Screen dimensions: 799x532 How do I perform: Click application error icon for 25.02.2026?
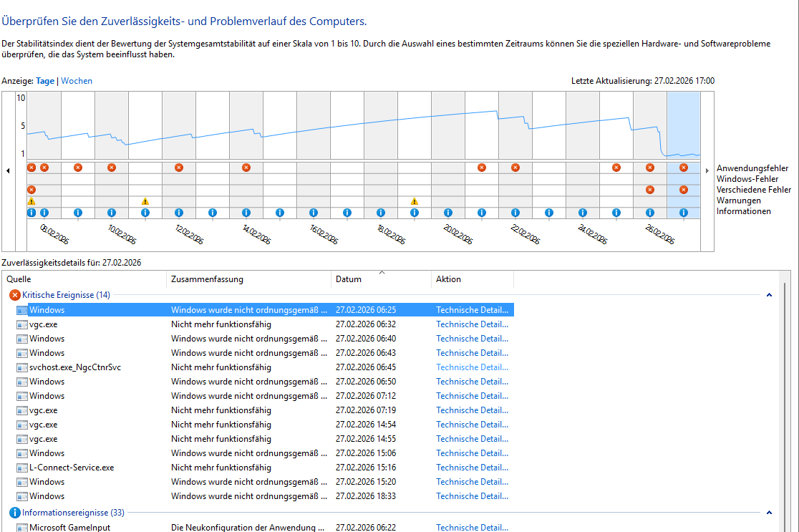click(616, 168)
